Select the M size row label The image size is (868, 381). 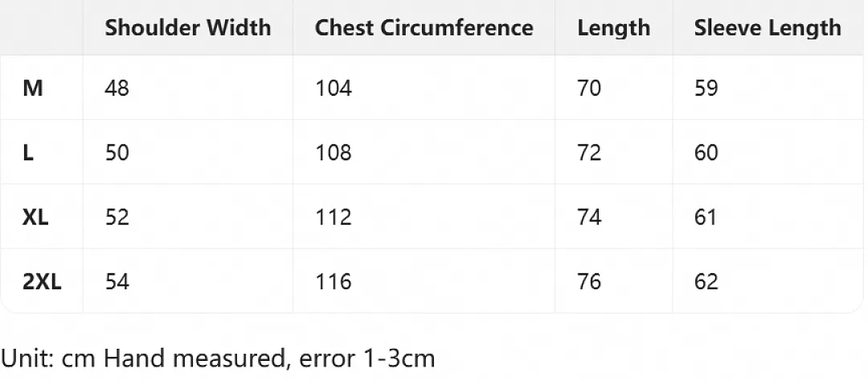click(x=33, y=88)
